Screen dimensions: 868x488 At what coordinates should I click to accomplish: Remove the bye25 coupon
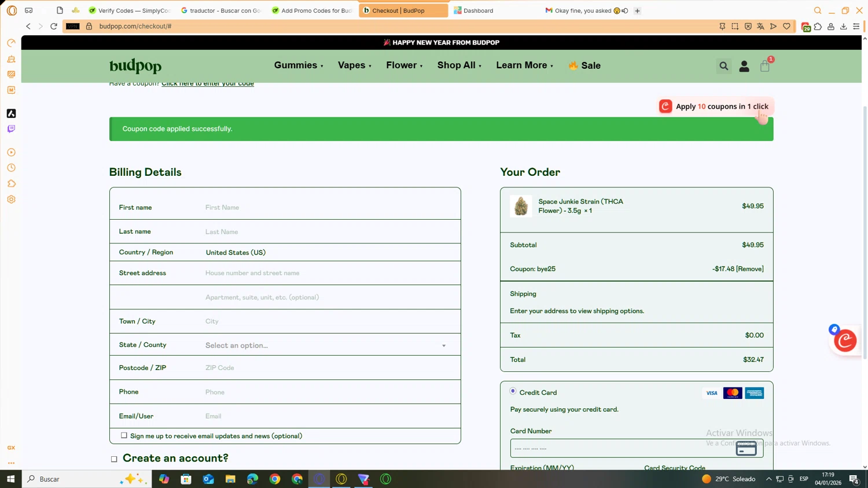pyautogui.click(x=750, y=269)
